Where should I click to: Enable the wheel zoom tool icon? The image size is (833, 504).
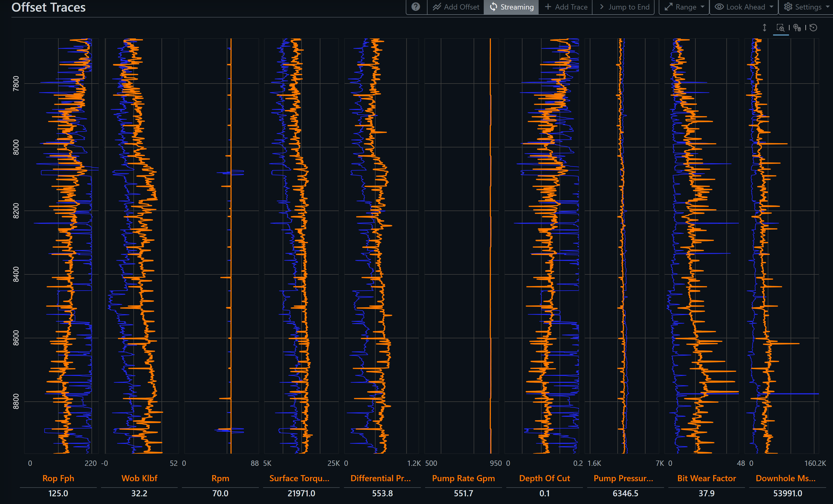tap(797, 28)
